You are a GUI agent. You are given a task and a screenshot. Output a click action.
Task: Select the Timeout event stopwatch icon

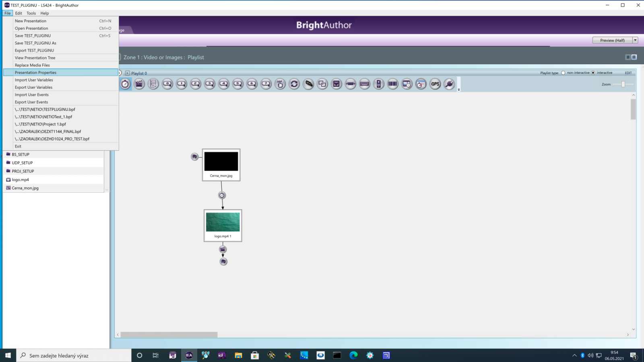coord(125,84)
